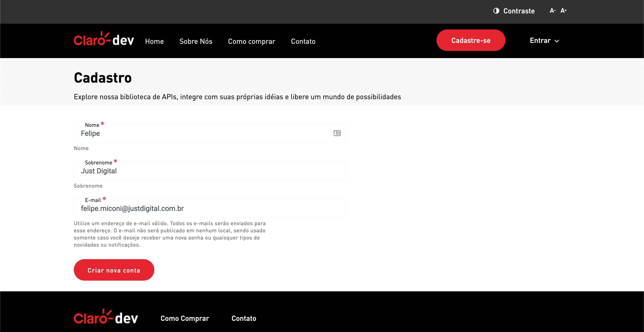Submit with Criar nova conta button
This screenshot has width=644, height=332.
(114, 270)
